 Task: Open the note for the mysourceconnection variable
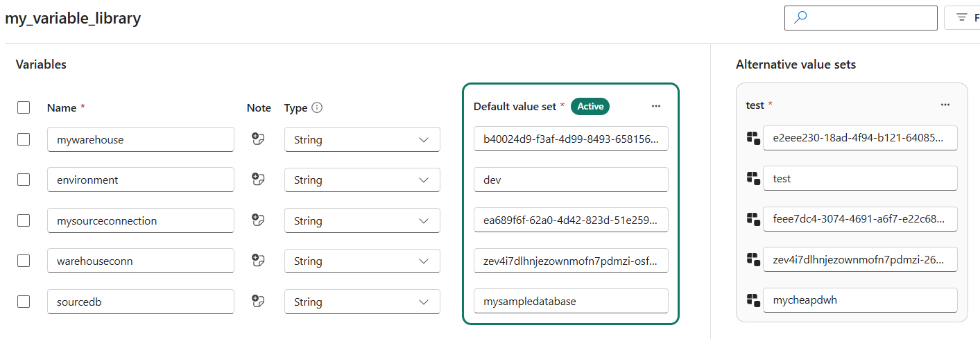259,220
